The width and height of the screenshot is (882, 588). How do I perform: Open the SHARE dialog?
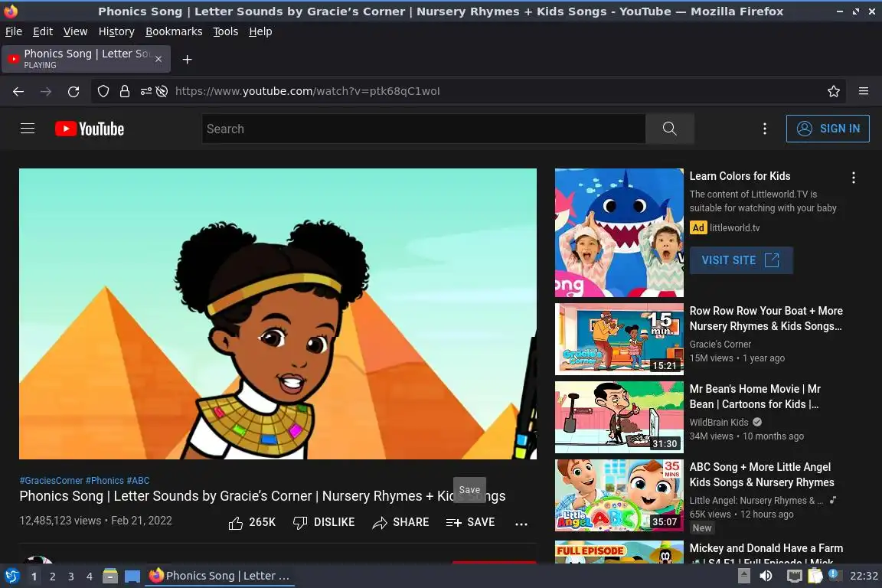tap(400, 523)
